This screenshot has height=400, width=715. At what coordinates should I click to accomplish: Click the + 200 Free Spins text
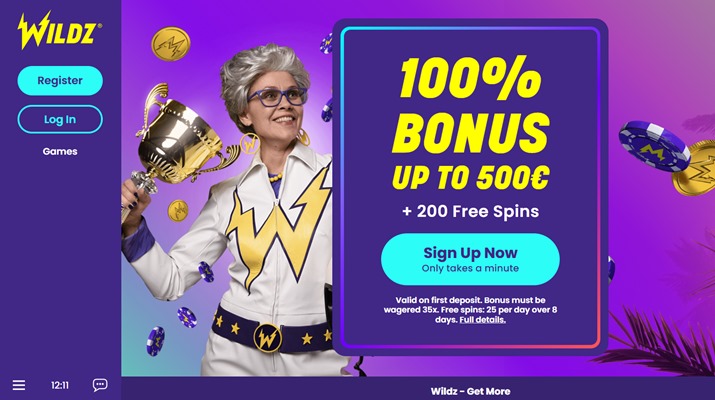pyautogui.click(x=471, y=212)
